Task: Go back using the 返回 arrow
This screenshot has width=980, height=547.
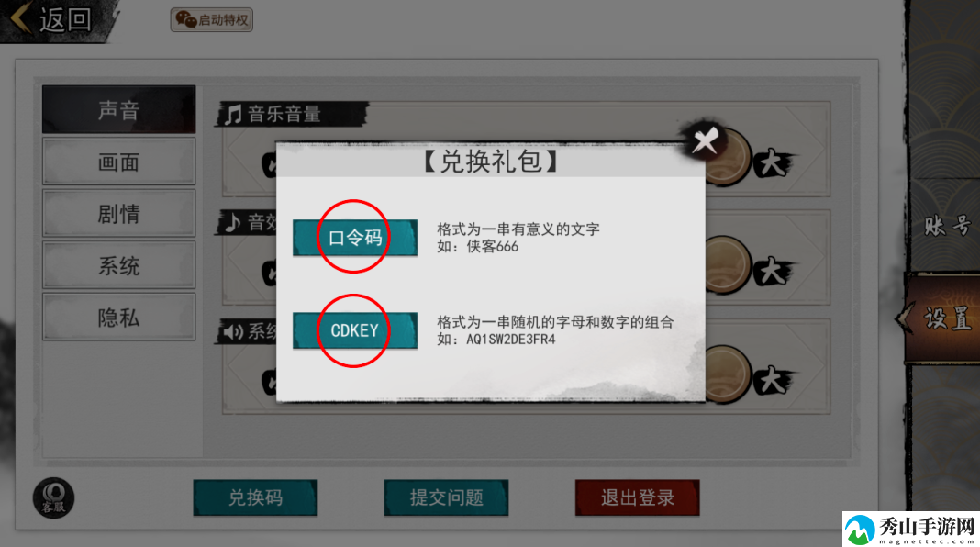Action: coord(53,19)
